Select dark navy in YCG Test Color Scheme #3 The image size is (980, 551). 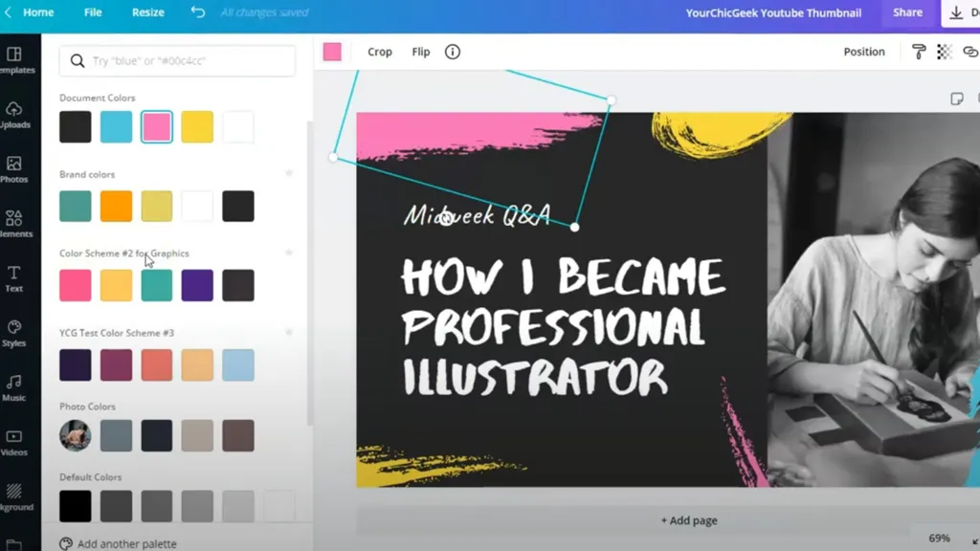(x=76, y=364)
